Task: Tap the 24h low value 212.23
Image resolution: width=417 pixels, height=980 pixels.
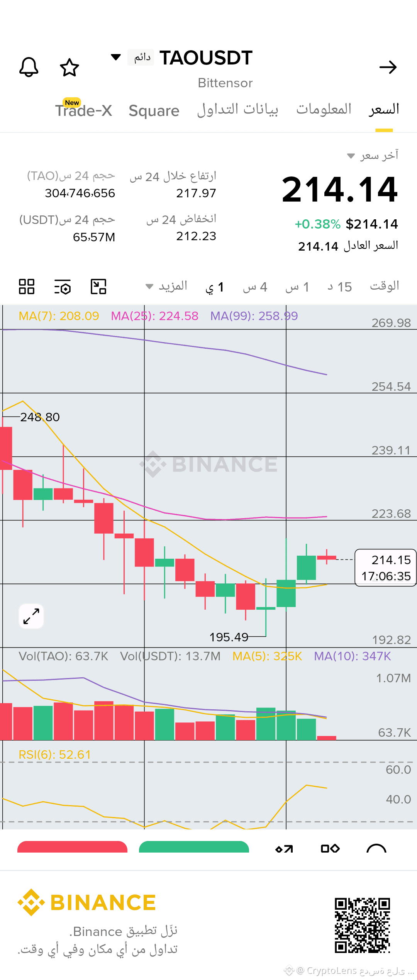Action: coord(196,236)
